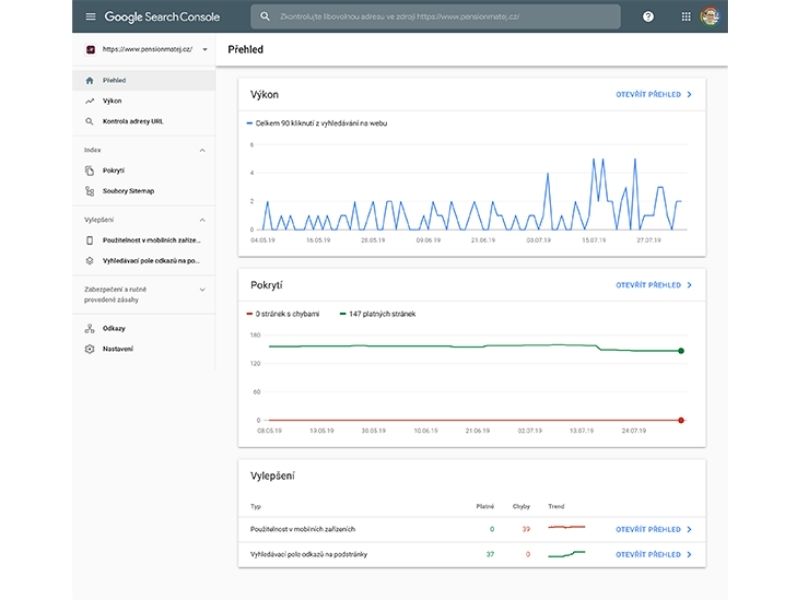Click the magnifier icon beside Kontrola adresy URL
The image size is (800, 600).
(89, 121)
